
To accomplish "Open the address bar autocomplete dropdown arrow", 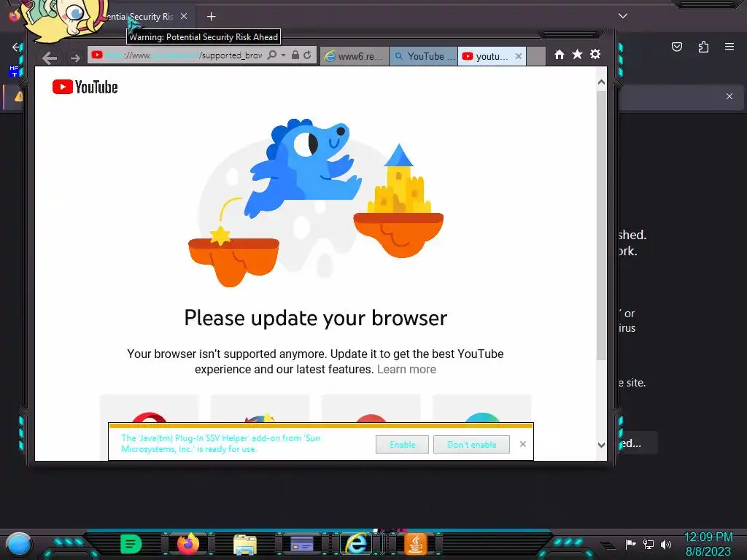I will tap(283, 55).
